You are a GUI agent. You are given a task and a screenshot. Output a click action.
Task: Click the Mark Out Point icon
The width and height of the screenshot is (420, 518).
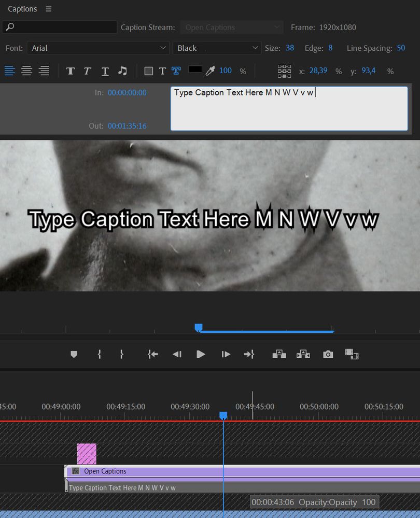(121, 354)
